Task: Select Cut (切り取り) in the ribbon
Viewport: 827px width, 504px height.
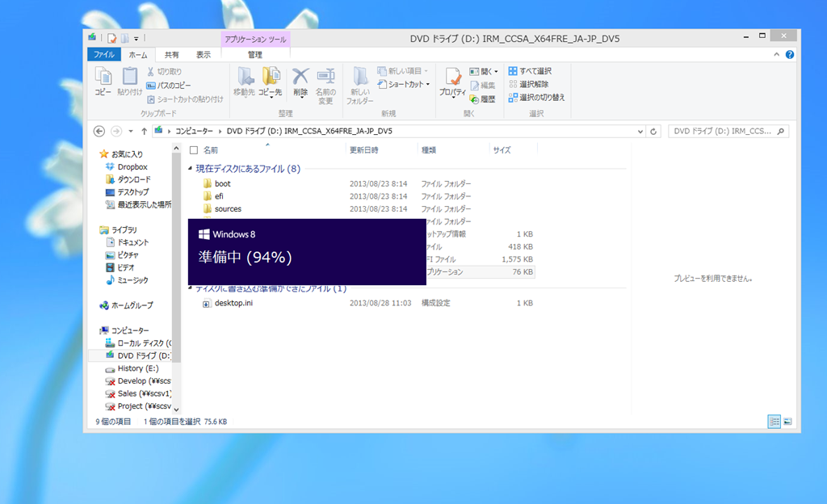Action: point(165,72)
